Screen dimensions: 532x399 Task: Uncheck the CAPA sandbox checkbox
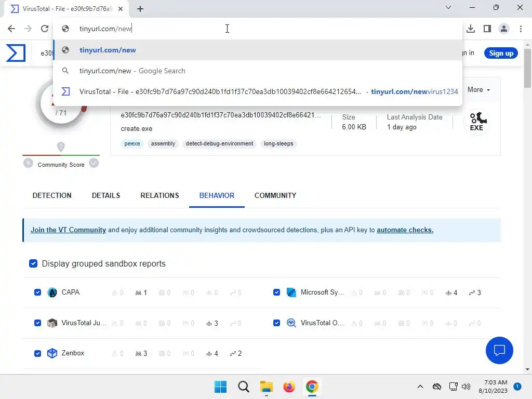pyautogui.click(x=37, y=292)
